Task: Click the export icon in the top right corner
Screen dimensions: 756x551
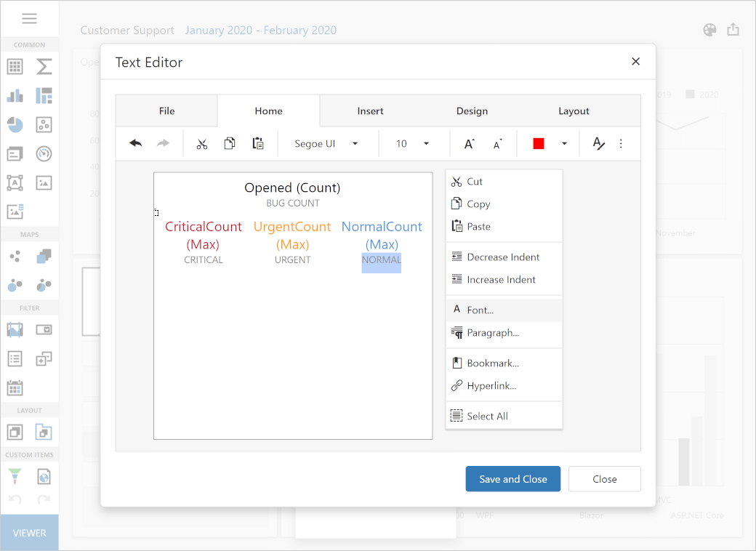Action: [733, 29]
